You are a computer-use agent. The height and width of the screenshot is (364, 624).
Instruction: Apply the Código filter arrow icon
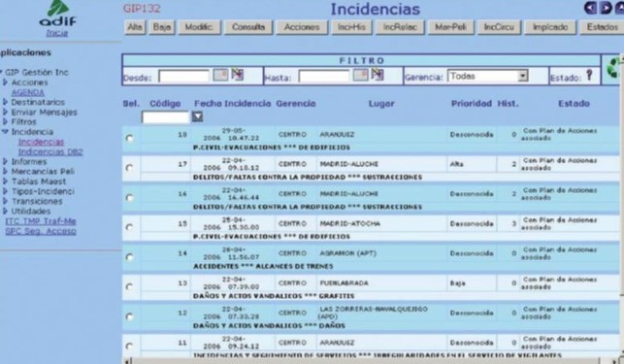click(197, 116)
